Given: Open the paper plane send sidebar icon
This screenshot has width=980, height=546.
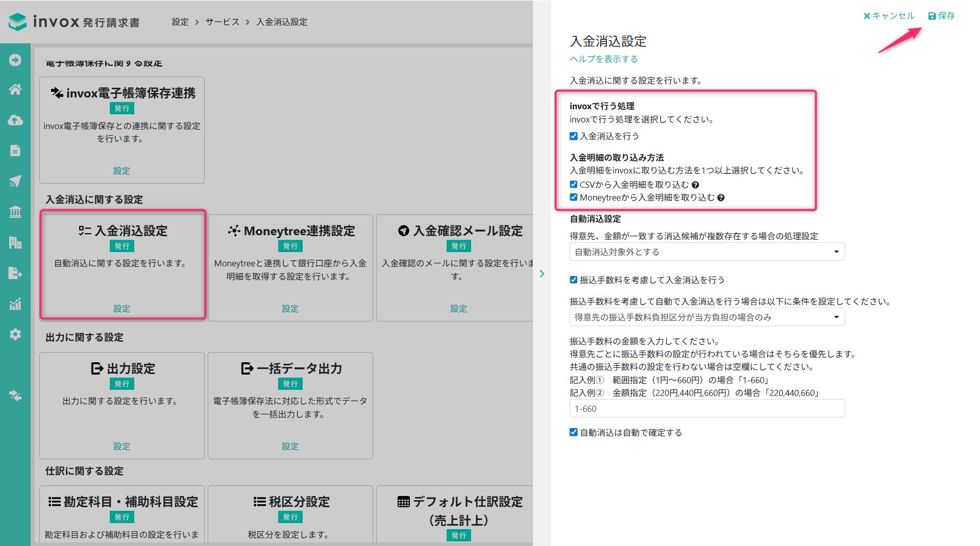Looking at the screenshot, I should (x=15, y=181).
